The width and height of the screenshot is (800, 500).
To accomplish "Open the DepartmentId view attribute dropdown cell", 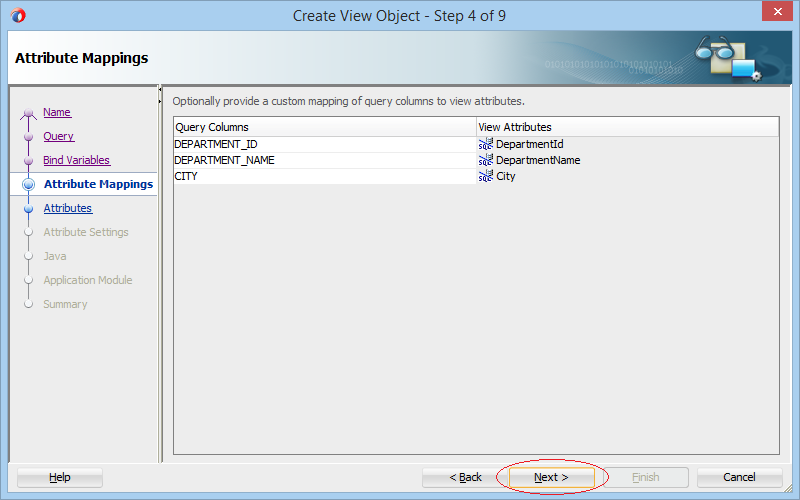I will click(628, 144).
